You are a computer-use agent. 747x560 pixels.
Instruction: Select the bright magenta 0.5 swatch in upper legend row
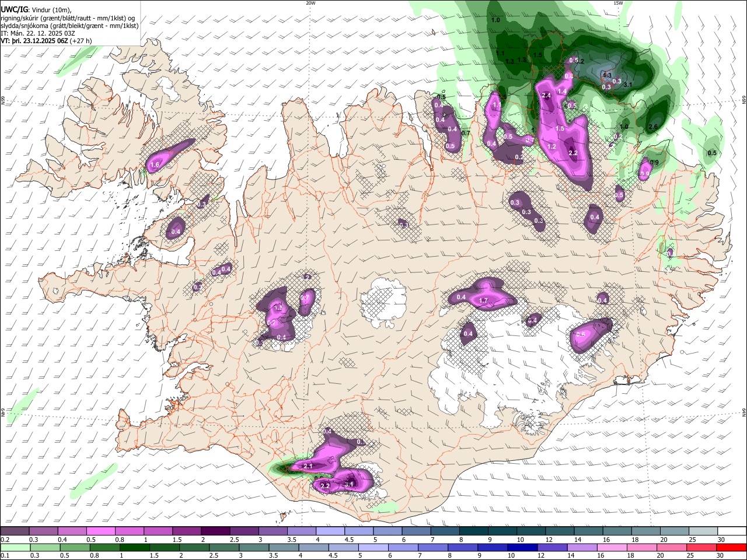(100, 531)
